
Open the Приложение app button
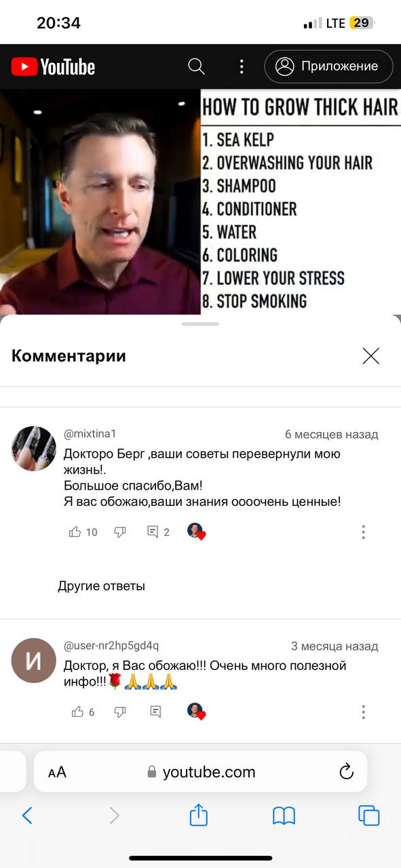[x=328, y=66]
